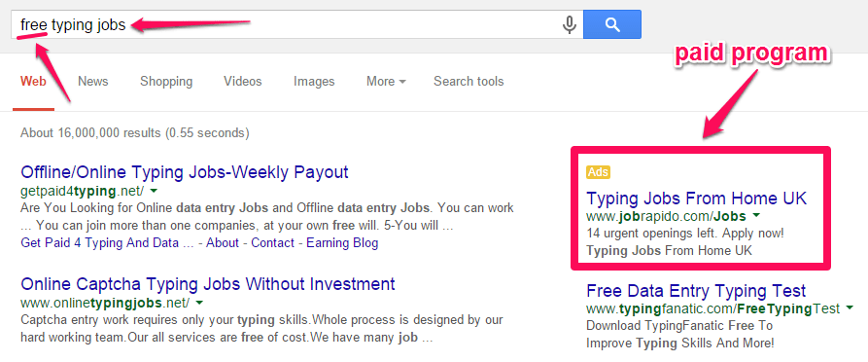This screenshot has height=362, width=868.
Task: Open dropdown arrow next to getpaid4typing.net
Action: (155, 191)
